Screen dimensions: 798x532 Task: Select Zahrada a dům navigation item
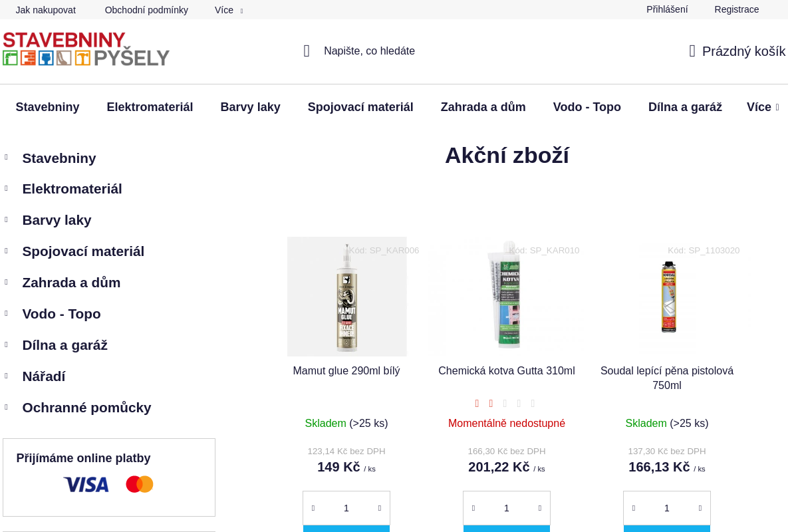pyautogui.click(x=483, y=107)
